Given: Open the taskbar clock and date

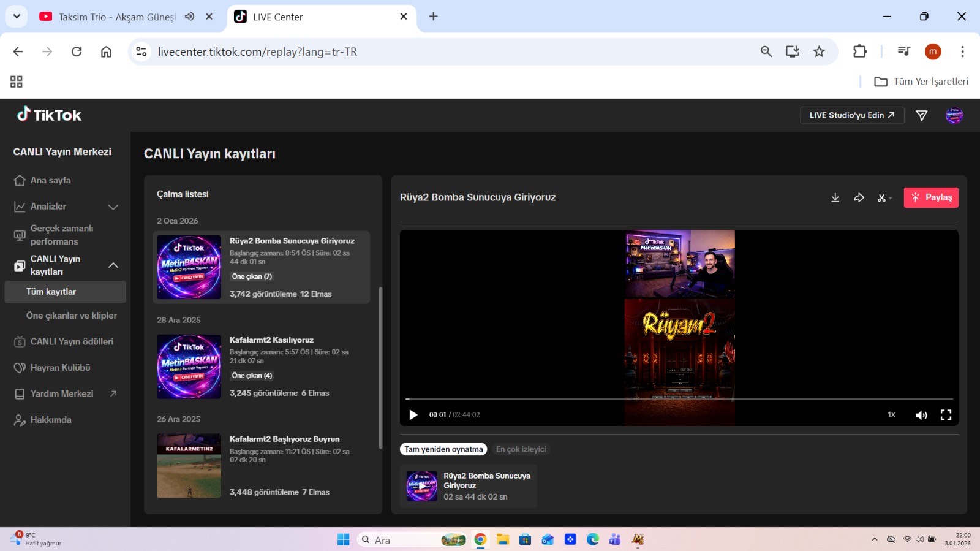Looking at the screenshot, I should [957, 539].
